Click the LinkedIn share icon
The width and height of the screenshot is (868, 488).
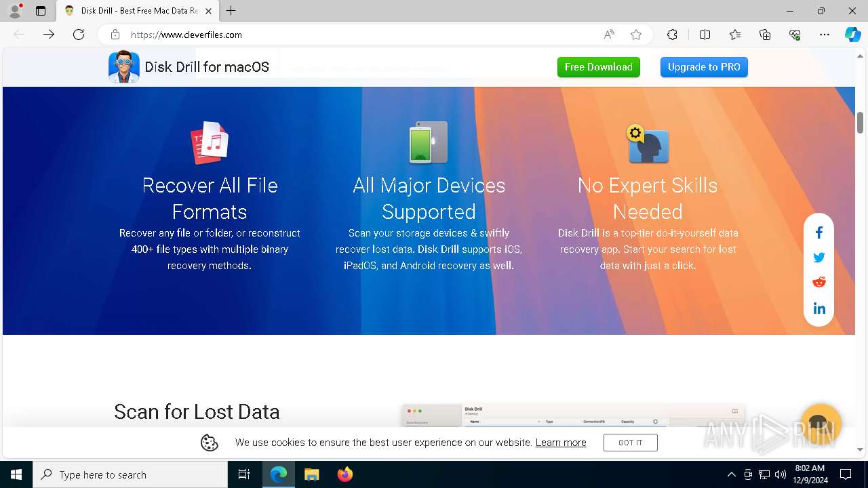tap(819, 308)
